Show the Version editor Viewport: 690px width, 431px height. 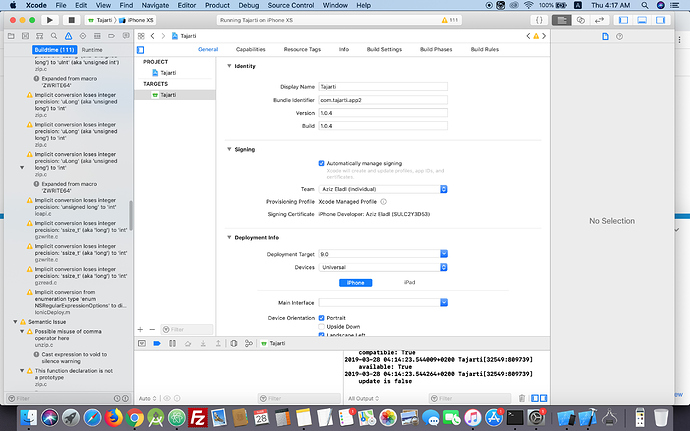pyautogui.click(x=599, y=20)
